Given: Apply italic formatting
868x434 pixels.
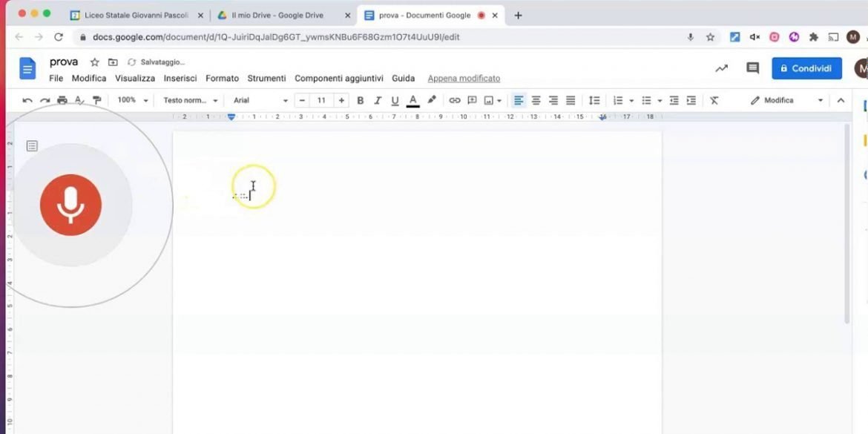Looking at the screenshot, I should click(378, 100).
